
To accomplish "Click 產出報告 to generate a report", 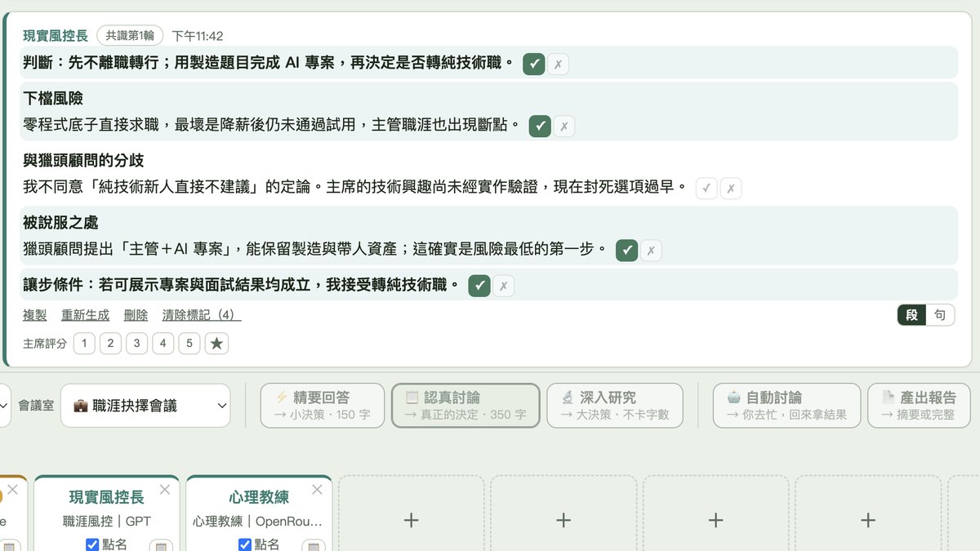I will coord(919,406).
